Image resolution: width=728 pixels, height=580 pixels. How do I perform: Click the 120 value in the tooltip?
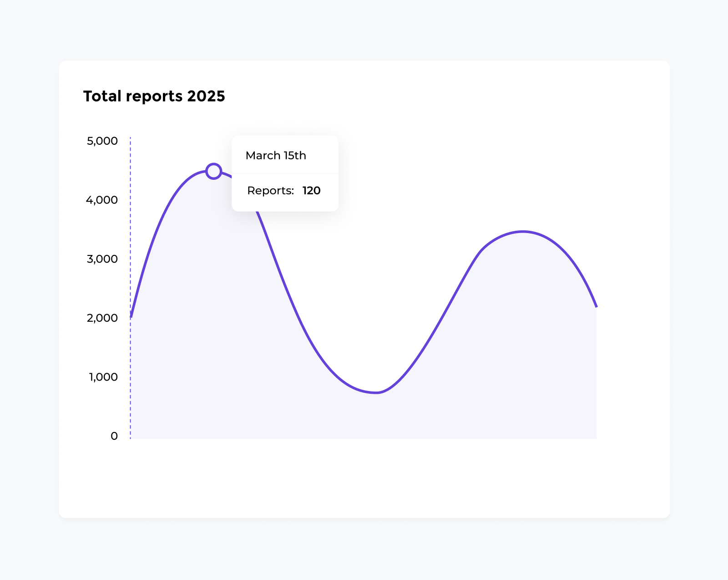(312, 191)
